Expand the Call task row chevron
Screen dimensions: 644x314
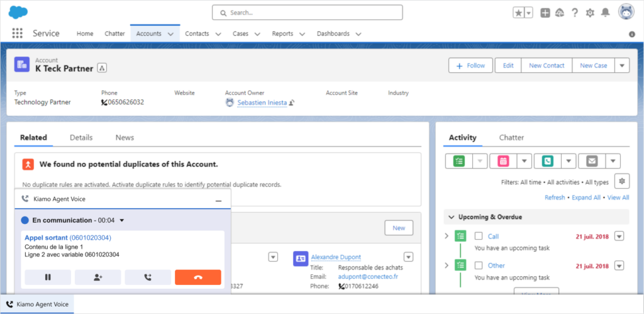pyautogui.click(x=447, y=236)
